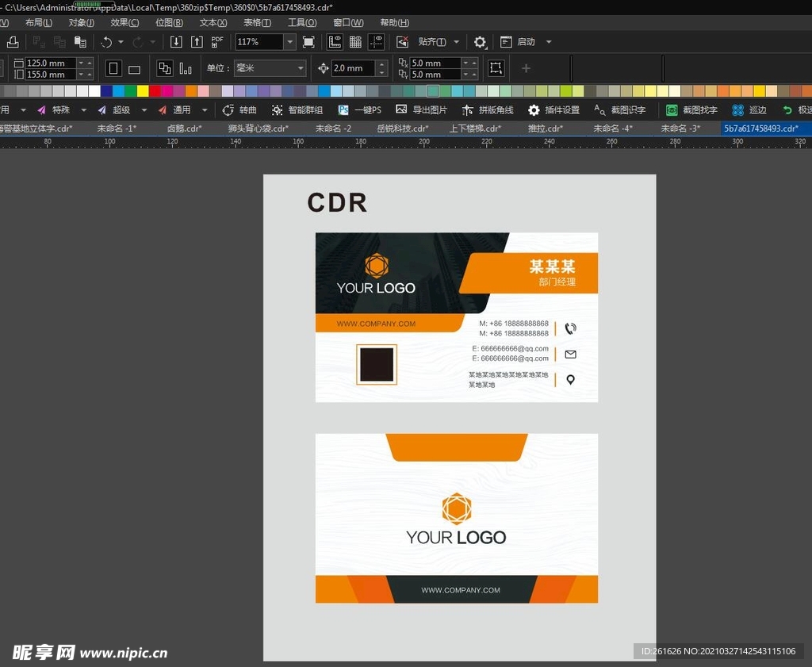Open the options gear icon
812x667 pixels.
tap(480, 42)
